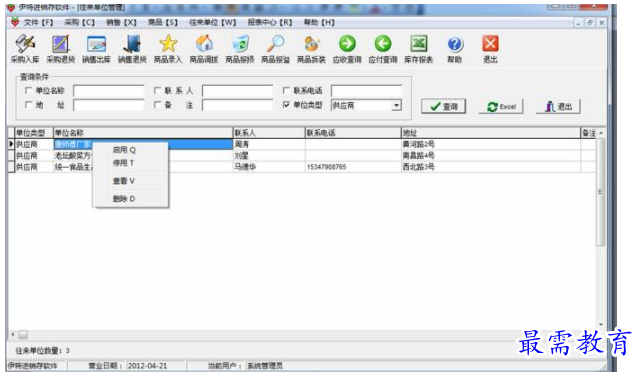Open the 往来单位 [W] menu
This screenshot has height=374, width=640.
click(213, 22)
